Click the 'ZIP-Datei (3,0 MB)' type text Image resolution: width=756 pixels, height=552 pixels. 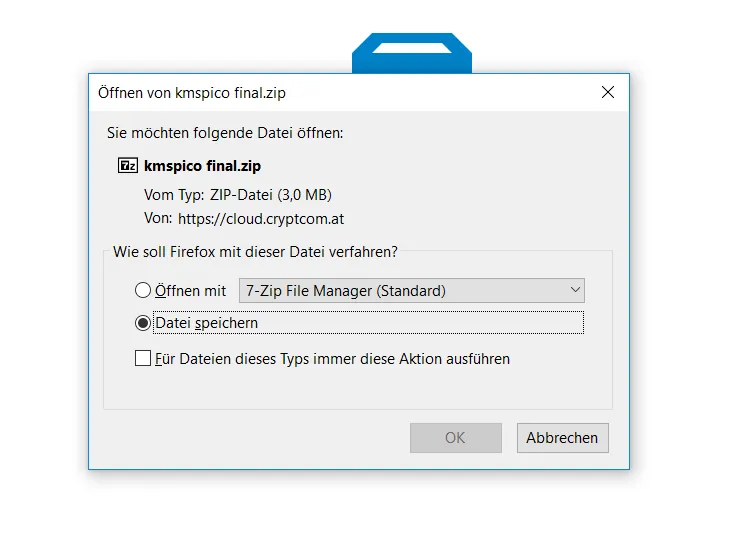point(270,195)
